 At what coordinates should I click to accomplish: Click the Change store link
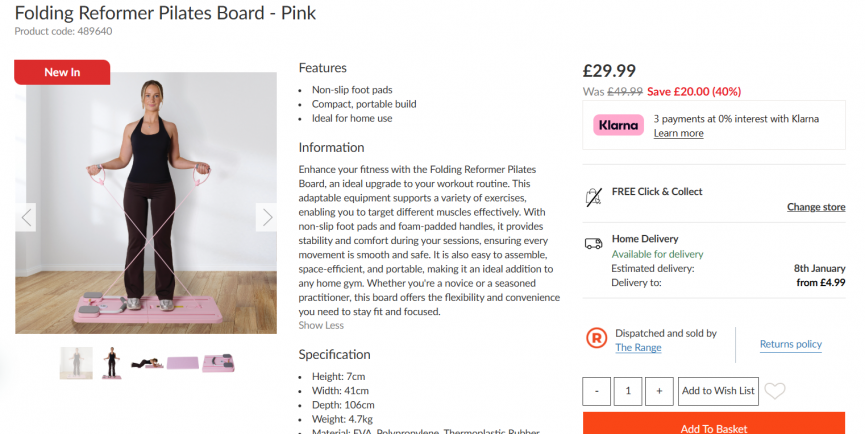[816, 207]
